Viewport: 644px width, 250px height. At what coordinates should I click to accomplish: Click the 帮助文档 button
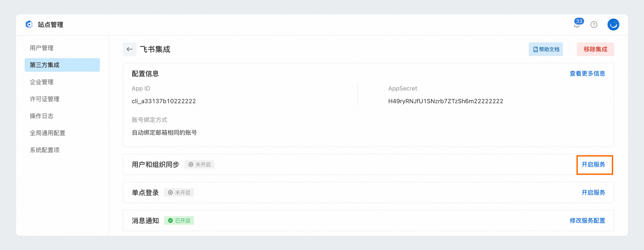click(546, 49)
